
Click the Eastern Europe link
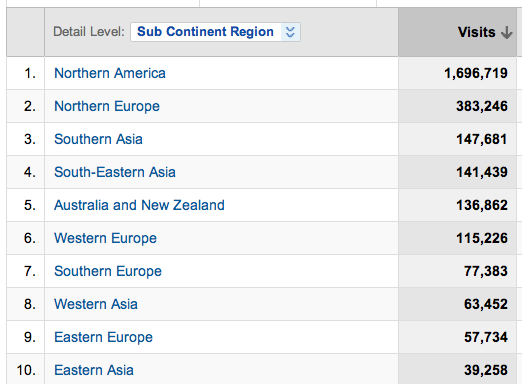click(x=103, y=337)
